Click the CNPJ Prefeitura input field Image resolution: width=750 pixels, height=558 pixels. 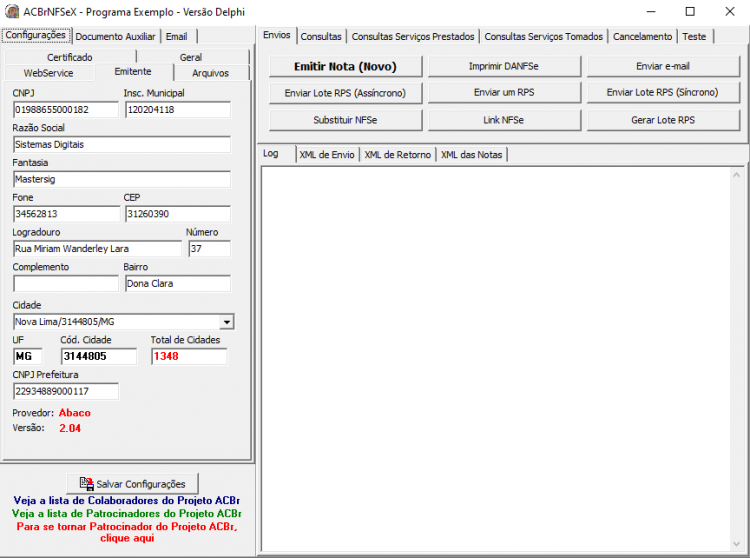[x=66, y=391]
